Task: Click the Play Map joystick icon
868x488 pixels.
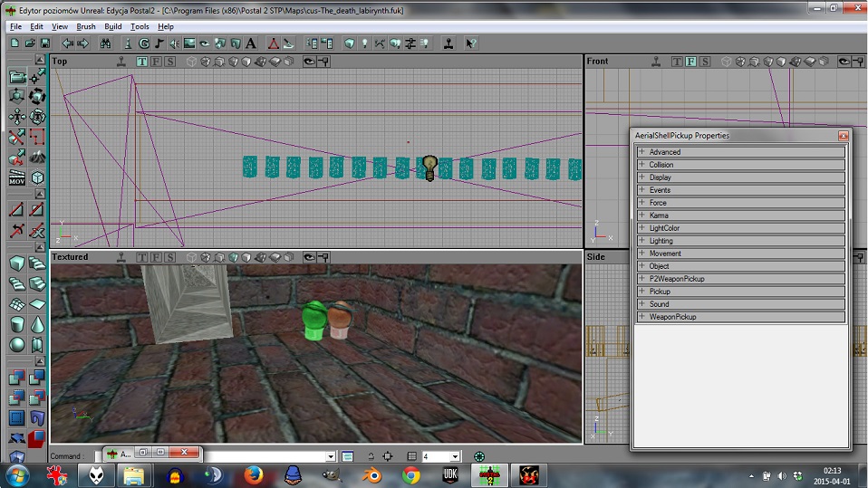Action: tap(448, 43)
